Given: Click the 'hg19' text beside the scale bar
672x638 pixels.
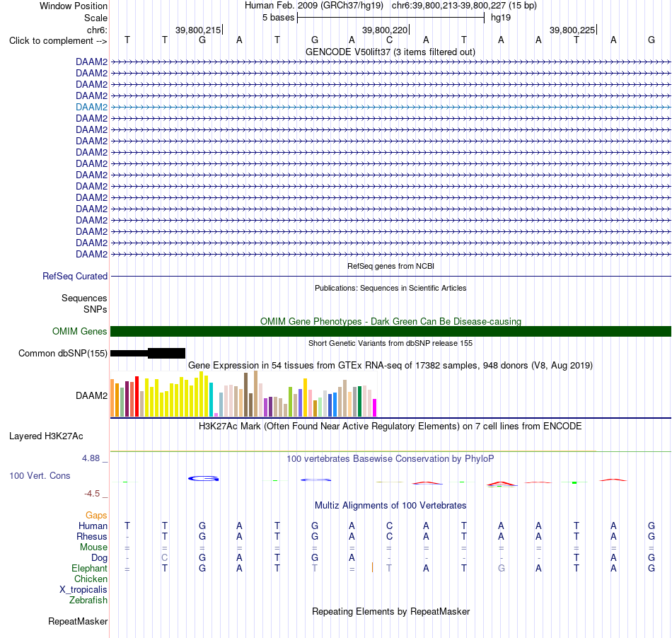Looking at the screenshot, I should click(x=501, y=18).
